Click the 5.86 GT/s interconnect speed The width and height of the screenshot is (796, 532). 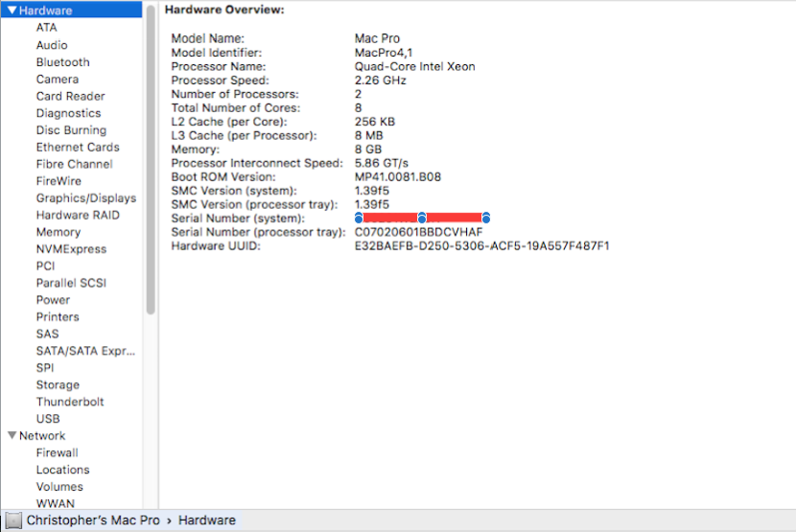point(382,163)
